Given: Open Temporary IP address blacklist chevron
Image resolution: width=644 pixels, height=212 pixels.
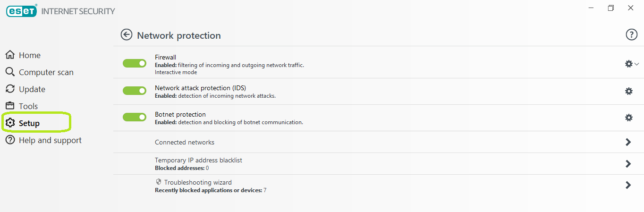Looking at the screenshot, I should 628,164.
